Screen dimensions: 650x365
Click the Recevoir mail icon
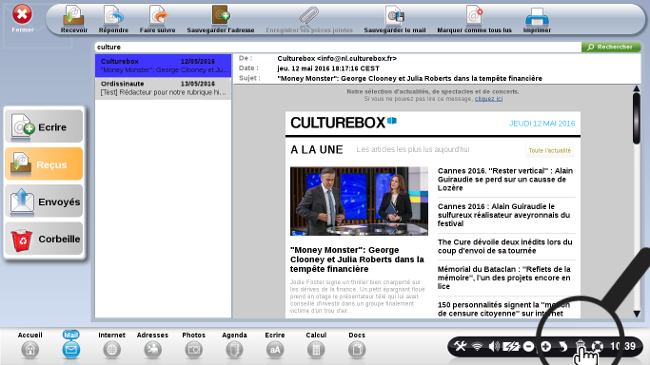(x=74, y=19)
